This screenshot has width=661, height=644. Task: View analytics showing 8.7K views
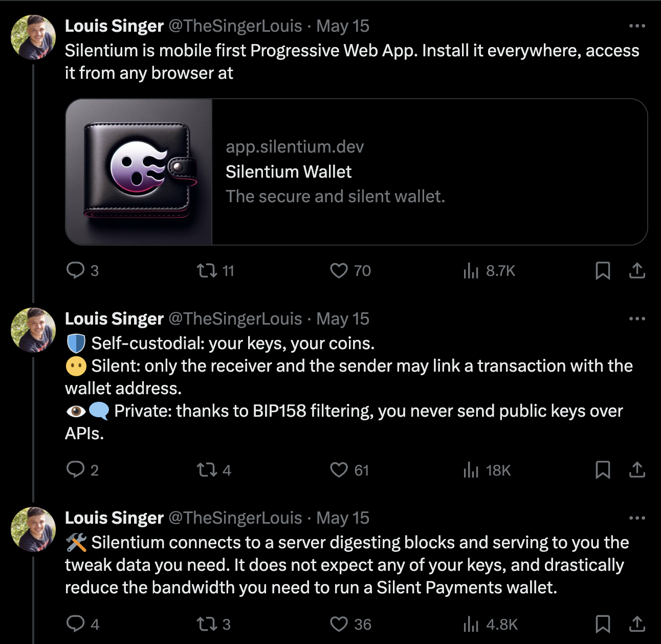click(x=471, y=270)
